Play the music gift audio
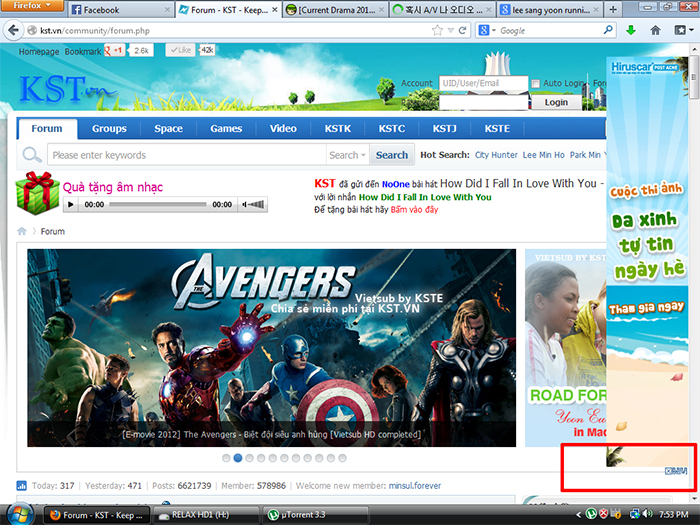The width and height of the screenshot is (700, 525). coord(71,204)
